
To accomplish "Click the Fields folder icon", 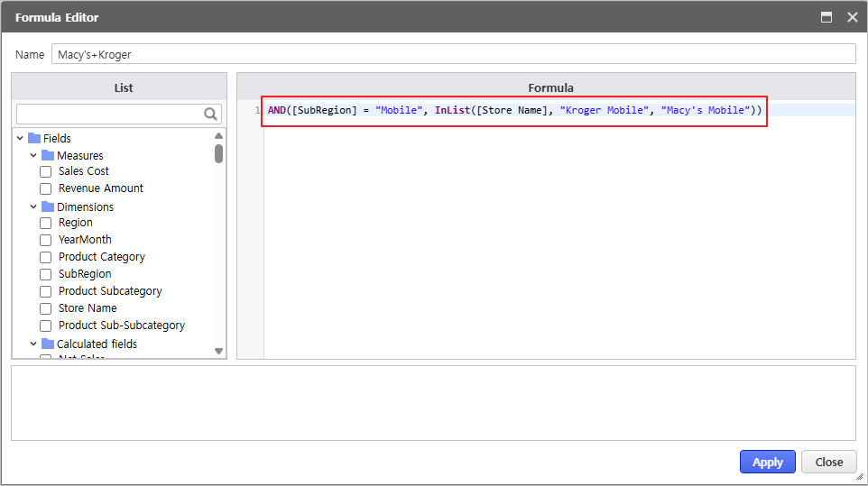I will point(34,138).
